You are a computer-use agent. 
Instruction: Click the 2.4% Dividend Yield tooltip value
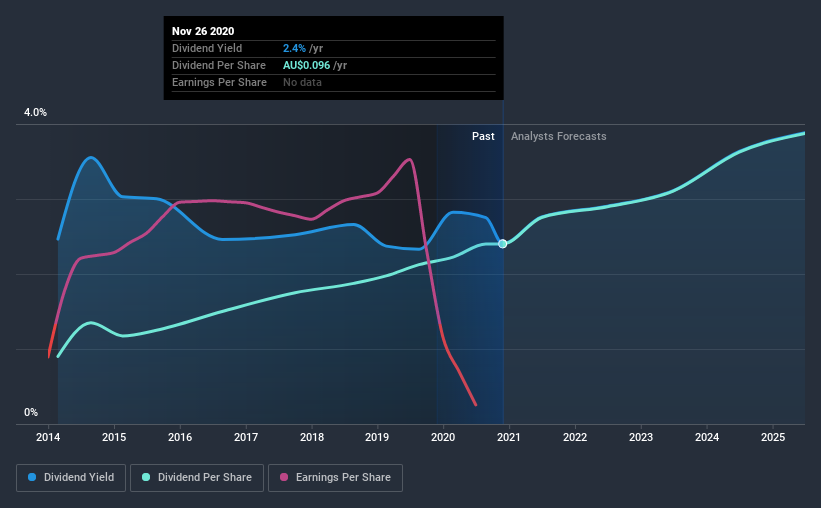tap(294, 48)
